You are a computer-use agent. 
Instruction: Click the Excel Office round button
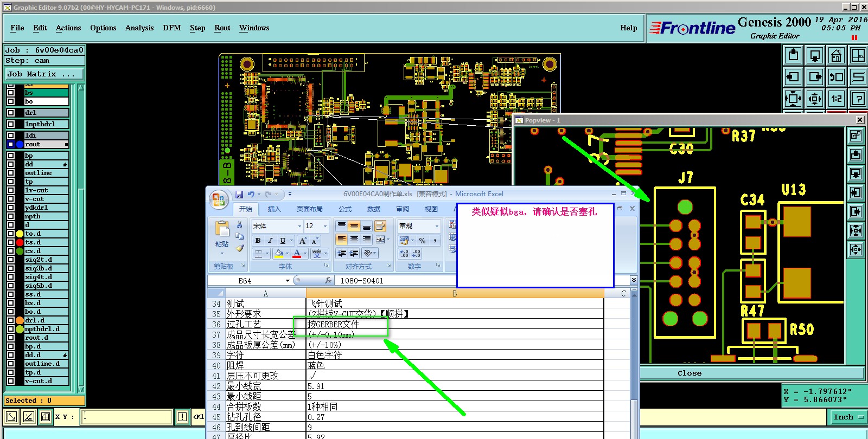click(219, 200)
